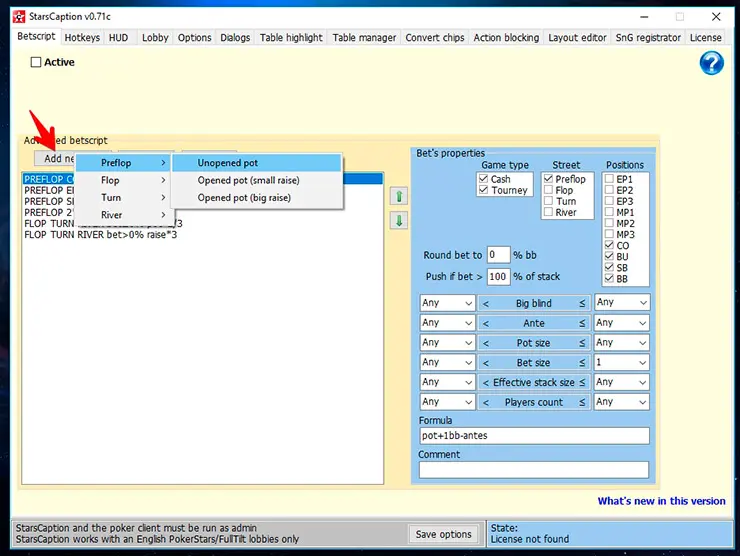
Task: Expand the dropdown right of Players count
Action: tap(621, 402)
